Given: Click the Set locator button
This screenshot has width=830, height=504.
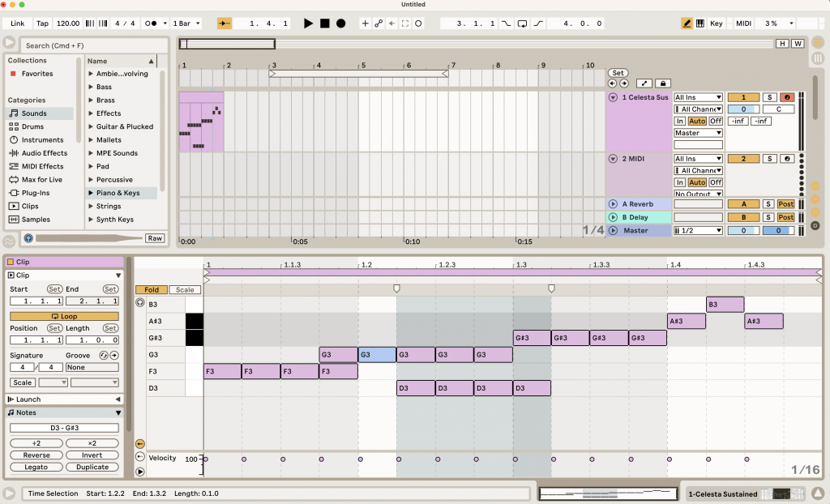Looking at the screenshot, I should click(618, 73).
